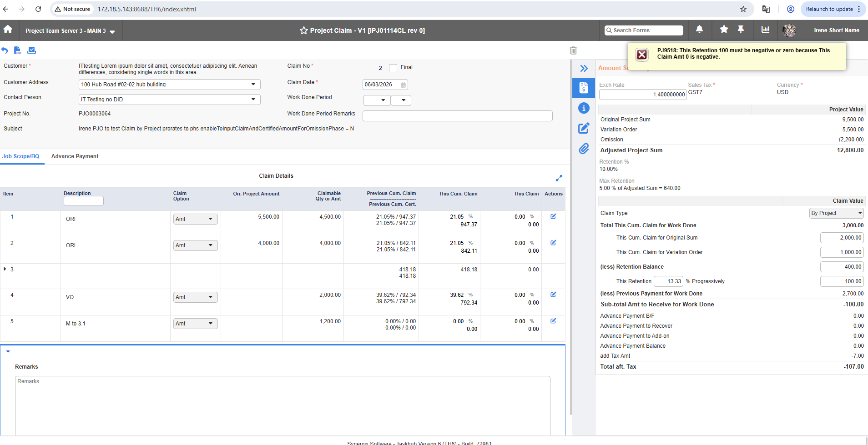Toggle the Final checkbox
Screen dimensions: 868x445
[x=393, y=68]
